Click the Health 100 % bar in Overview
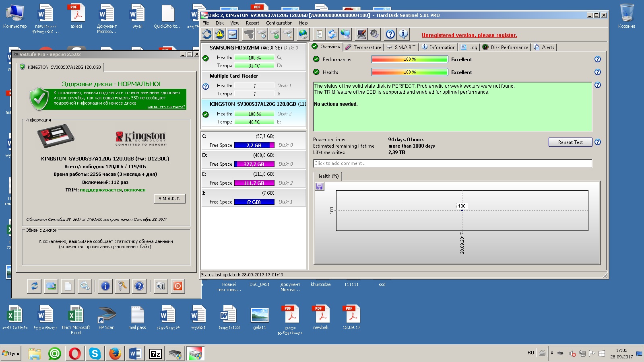The height and width of the screenshot is (362, 644). point(410,72)
